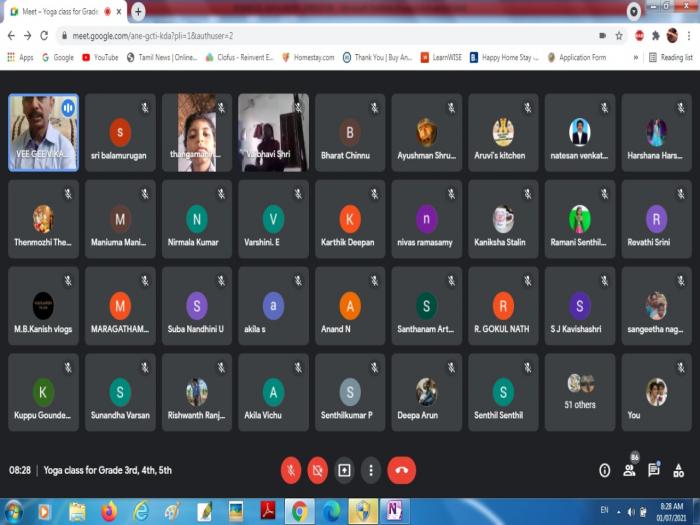Open Firefox from the taskbar
Viewport: 700px width, 525px height.
(108, 512)
